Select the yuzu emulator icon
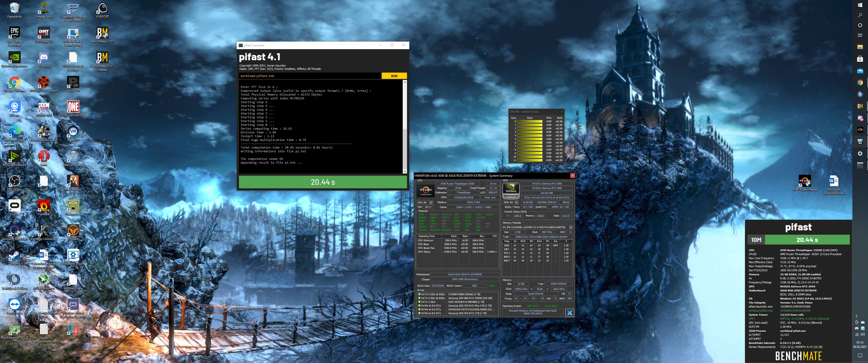 pyautogui.click(x=73, y=331)
